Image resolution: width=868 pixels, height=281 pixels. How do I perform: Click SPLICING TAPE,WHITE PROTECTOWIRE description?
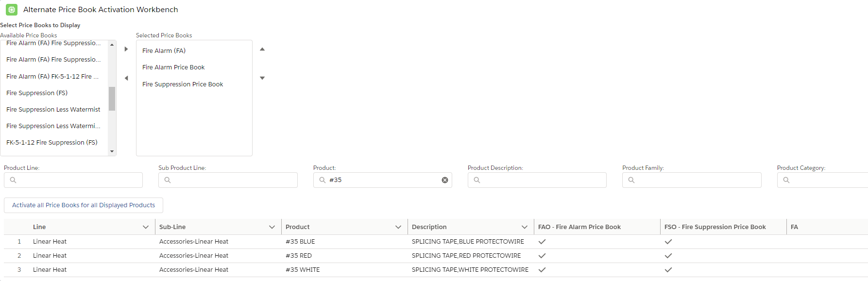(470, 270)
